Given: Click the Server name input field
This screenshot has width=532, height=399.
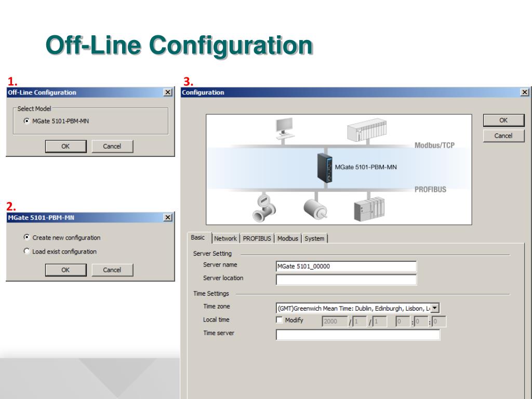Looking at the screenshot, I should [347, 267].
